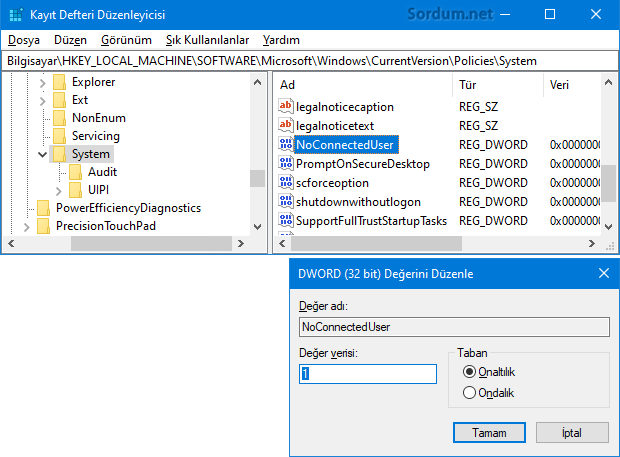
Task: Select the legalnoticecaption value name
Action: pos(345,107)
